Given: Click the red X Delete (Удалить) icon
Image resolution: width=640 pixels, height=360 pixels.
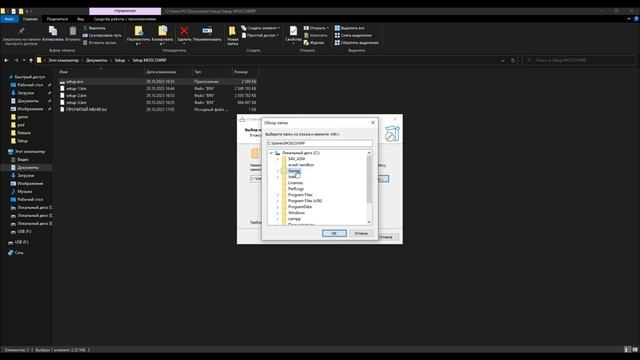Looking at the screenshot, I should pos(184,31).
